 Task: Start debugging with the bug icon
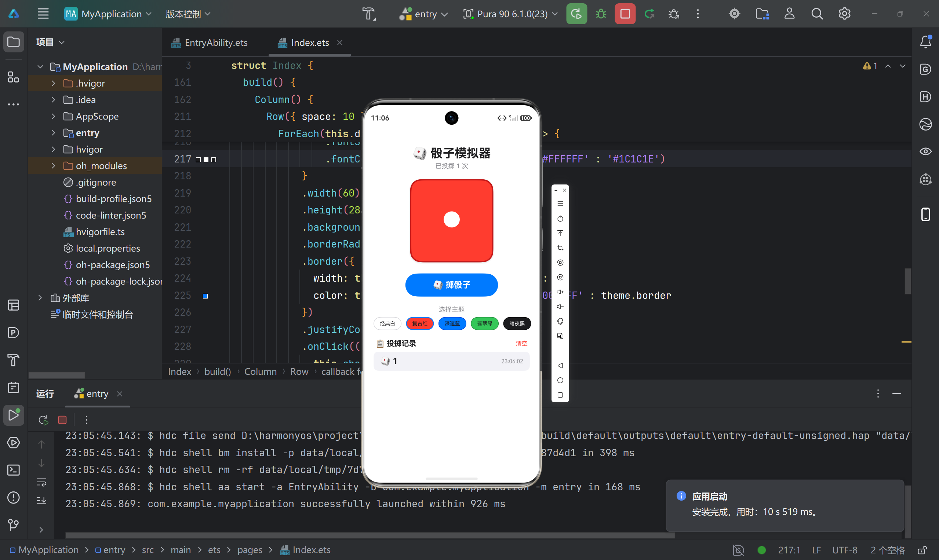(x=601, y=14)
